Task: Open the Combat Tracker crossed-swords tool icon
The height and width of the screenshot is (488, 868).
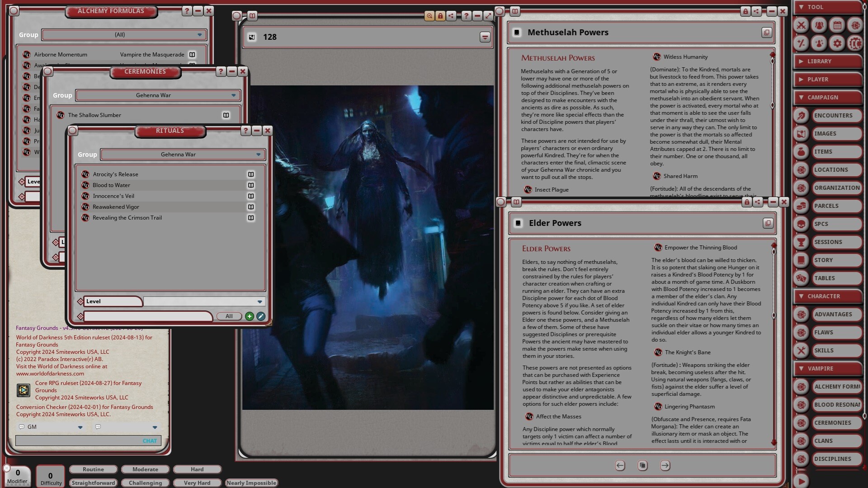Action: click(801, 26)
